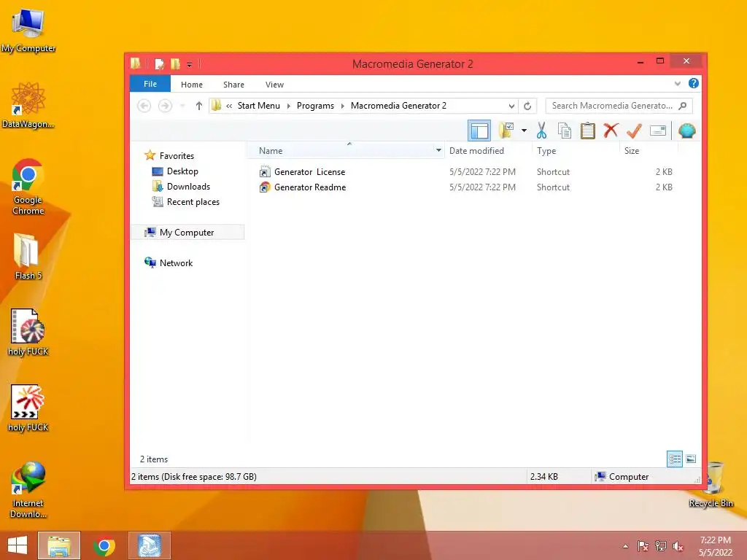Go up one folder level

(x=198, y=106)
